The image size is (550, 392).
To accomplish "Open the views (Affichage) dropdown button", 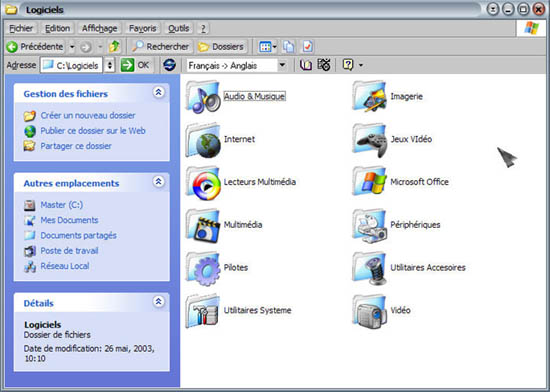I will click(x=267, y=47).
